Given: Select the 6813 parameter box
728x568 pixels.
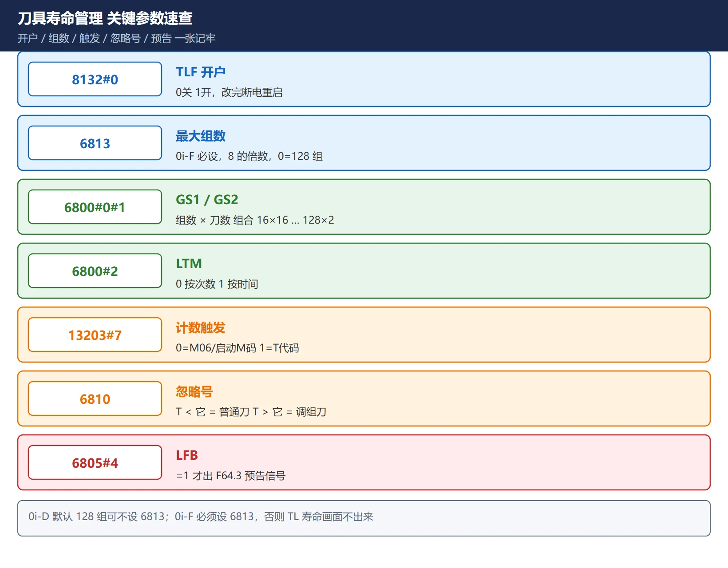Looking at the screenshot, I should [x=95, y=143].
